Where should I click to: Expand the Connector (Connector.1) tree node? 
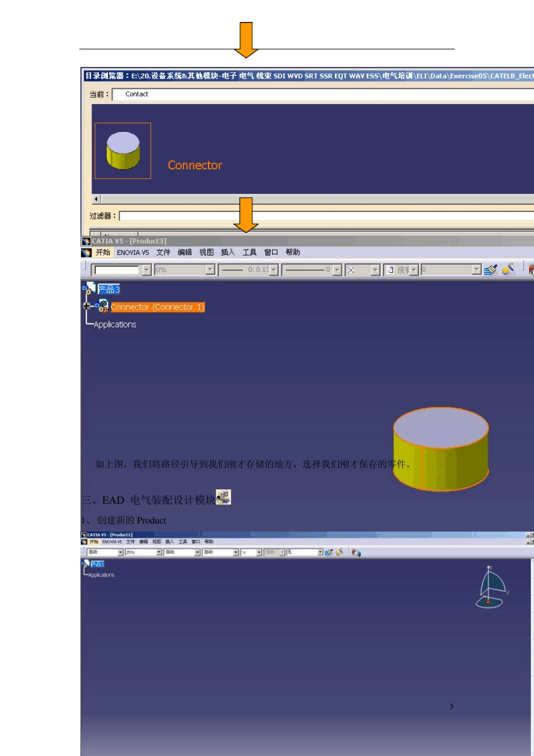87,307
